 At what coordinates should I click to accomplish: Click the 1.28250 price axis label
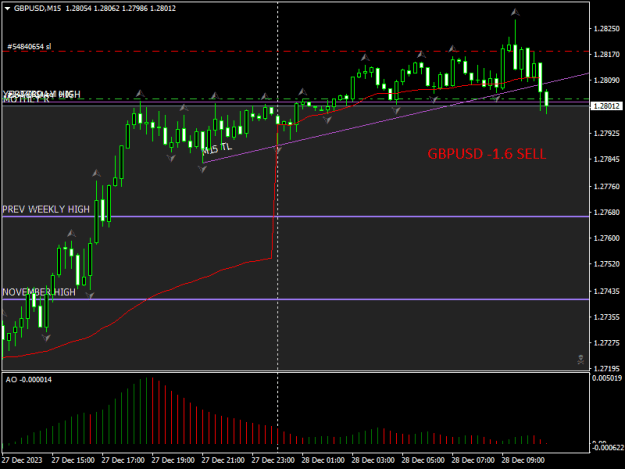(607, 29)
